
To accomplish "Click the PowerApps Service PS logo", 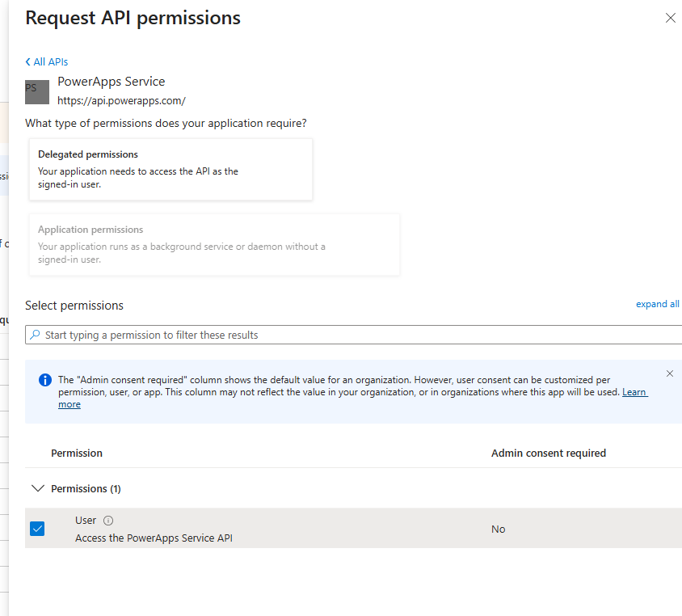I will pos(36,89).
